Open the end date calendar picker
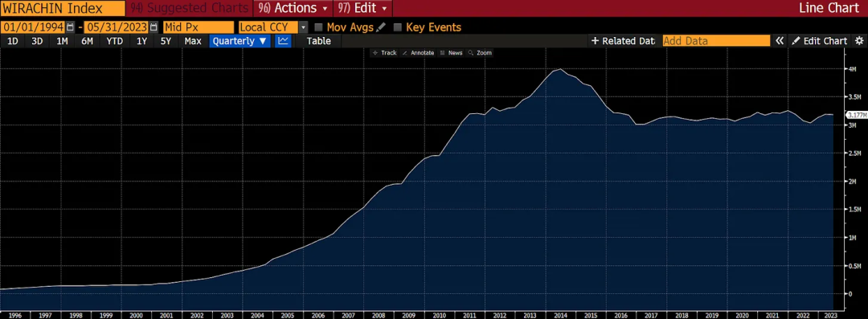Viewport: 868px width, 319px height. pyautogui.click(x=154, y=27)
